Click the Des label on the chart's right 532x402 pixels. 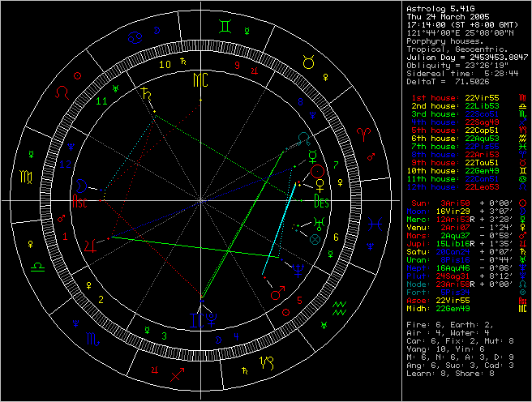click(321, 203)
